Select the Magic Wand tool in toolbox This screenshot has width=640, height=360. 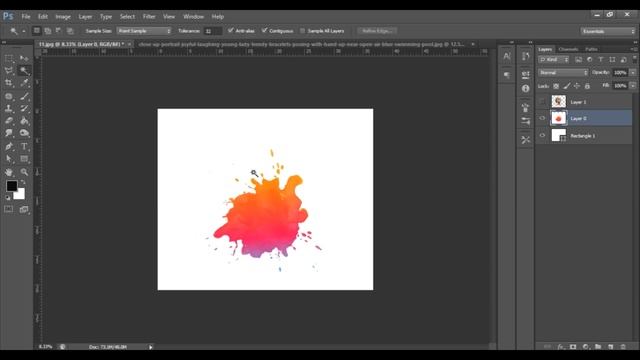coord(24,71)
